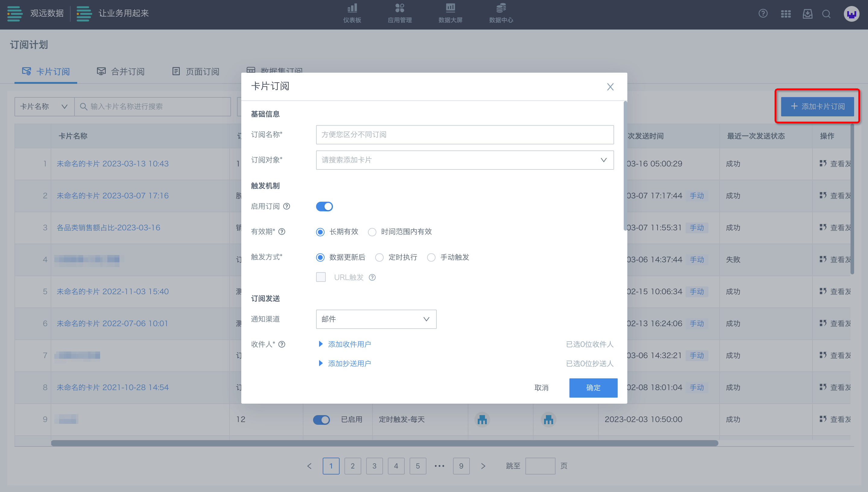Click second owner avatar icon in row 9
This screenshot has height=492, width=868.
pos(549,419)
